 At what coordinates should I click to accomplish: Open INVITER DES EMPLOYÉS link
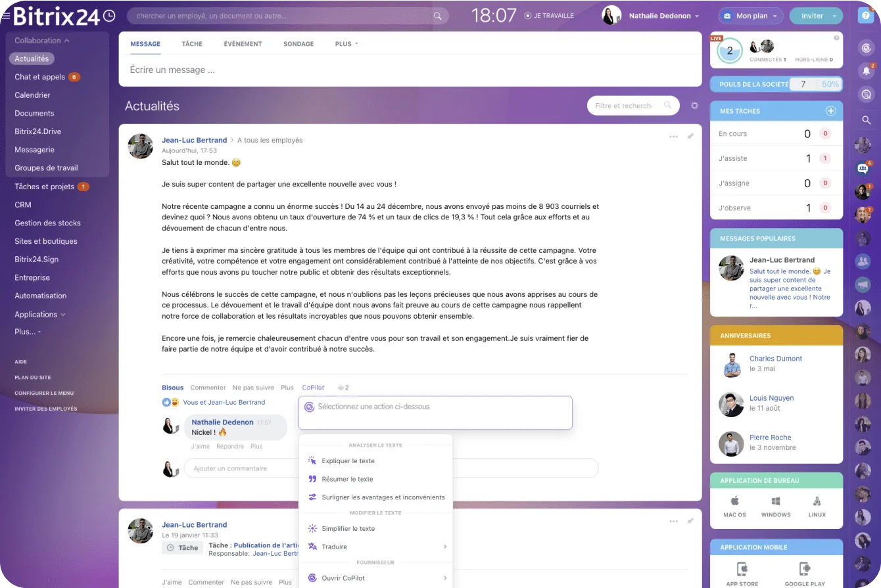tap(46, 409)
